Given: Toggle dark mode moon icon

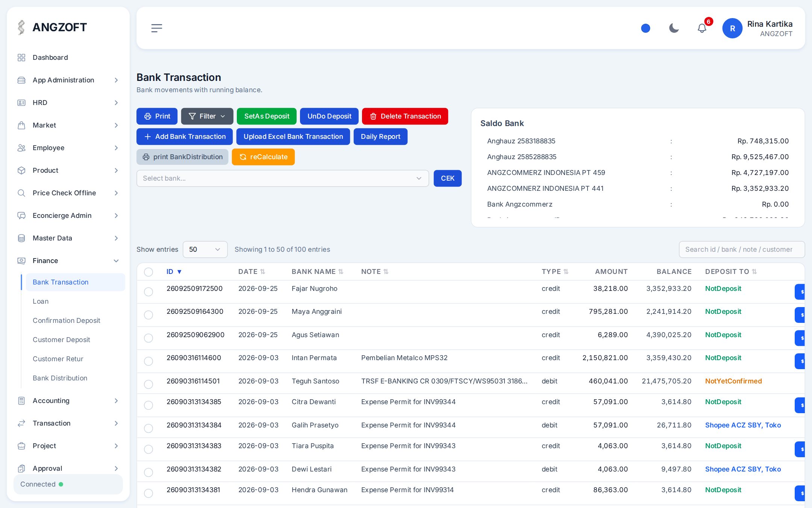Looking at the screenshot, I should 674,28.
